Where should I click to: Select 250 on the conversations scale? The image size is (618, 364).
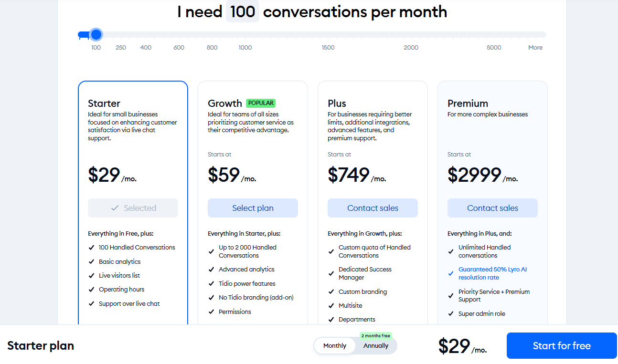[x=121, y=47]
